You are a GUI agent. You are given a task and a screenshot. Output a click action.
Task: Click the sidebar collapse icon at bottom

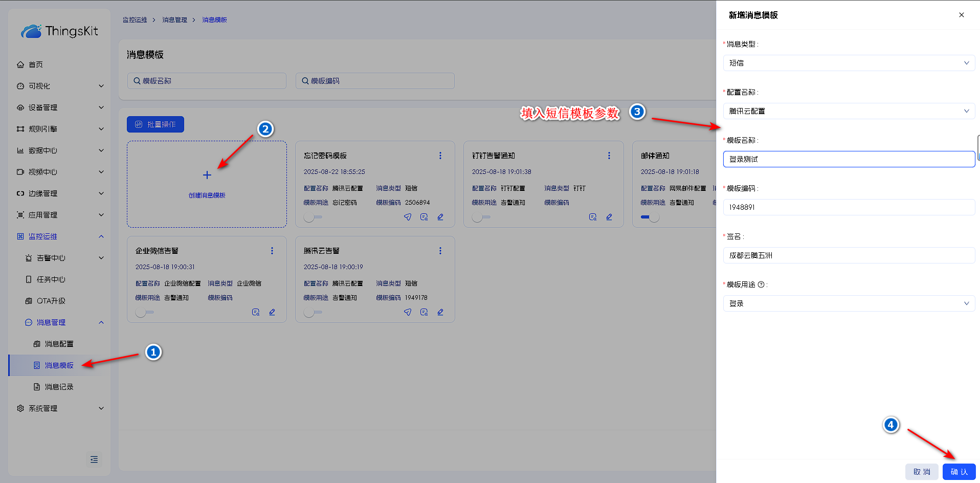pos(94,459)
